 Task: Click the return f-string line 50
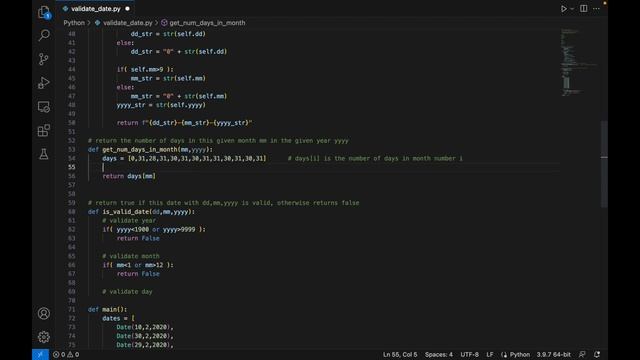(x=184, y=123)
